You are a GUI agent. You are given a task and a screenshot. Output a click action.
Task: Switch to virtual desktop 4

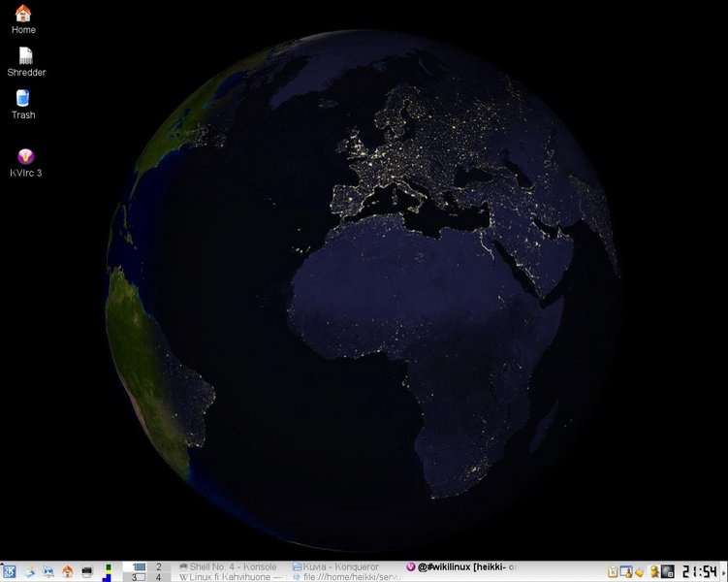(158, 577)
